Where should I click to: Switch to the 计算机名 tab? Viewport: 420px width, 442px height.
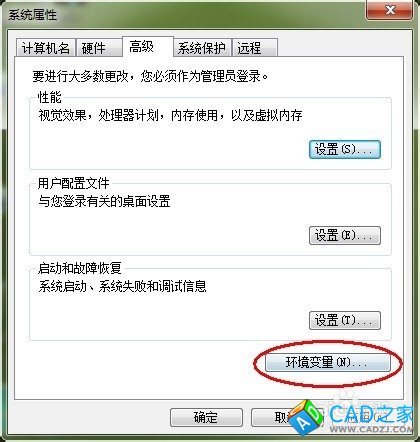tap(46, 48)
